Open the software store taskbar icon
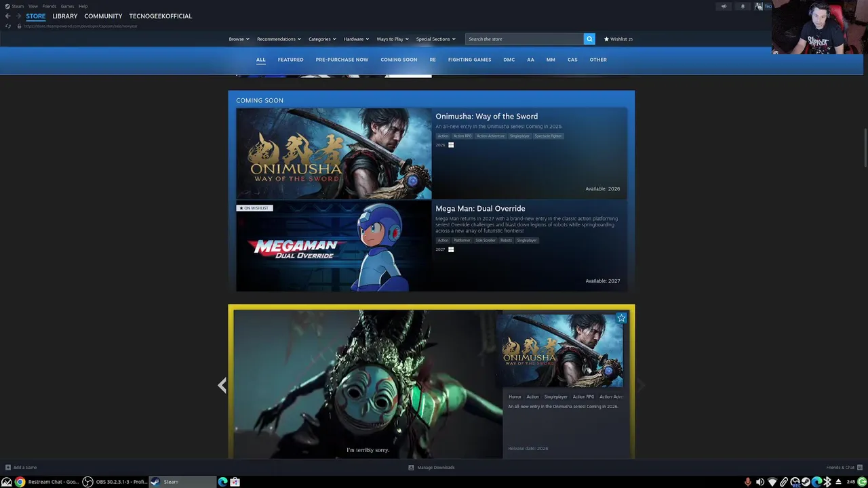 coord(235,482)
